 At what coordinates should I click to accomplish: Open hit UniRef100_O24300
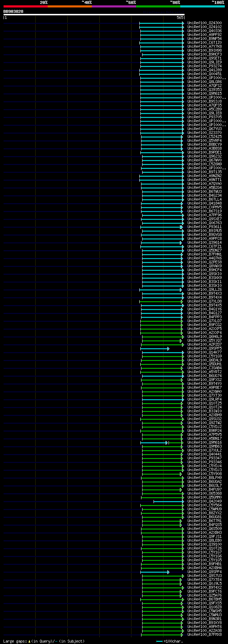click(204, 23)
